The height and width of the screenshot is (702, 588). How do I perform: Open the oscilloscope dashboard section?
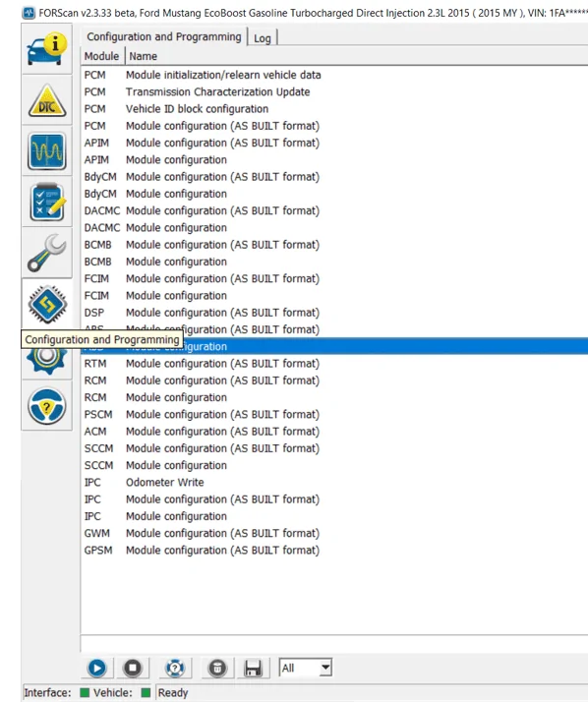point(47,151)
